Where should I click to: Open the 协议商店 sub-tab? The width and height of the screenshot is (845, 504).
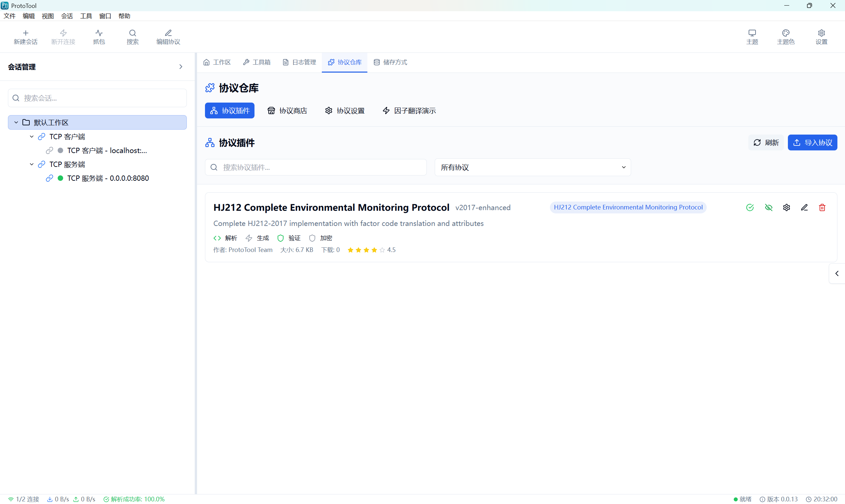pyautogui.click(x=287, y=111)
